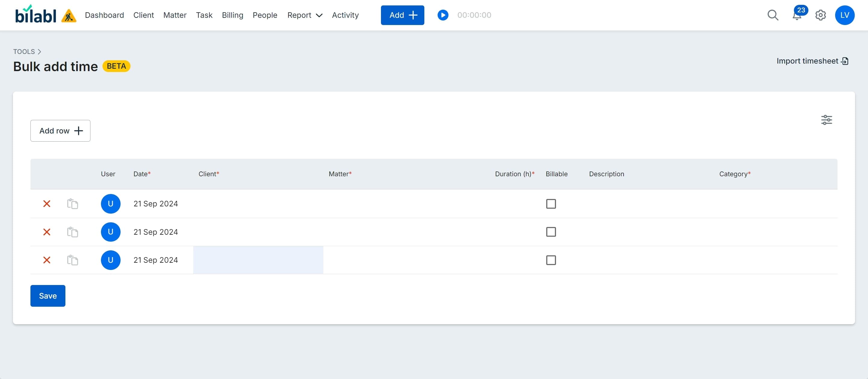Click Client cell in first row
The width and height of the screenshot is (868, 379).
coord(258,203)
